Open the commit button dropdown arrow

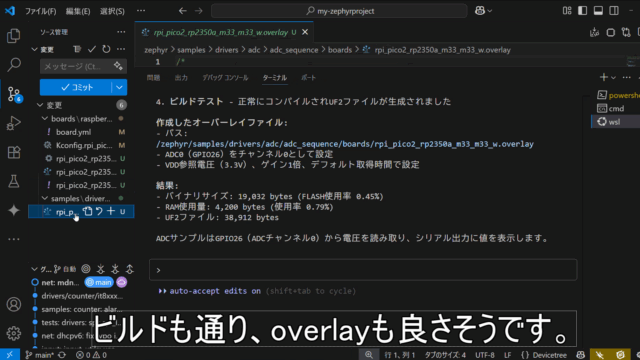tap(119, 87)
